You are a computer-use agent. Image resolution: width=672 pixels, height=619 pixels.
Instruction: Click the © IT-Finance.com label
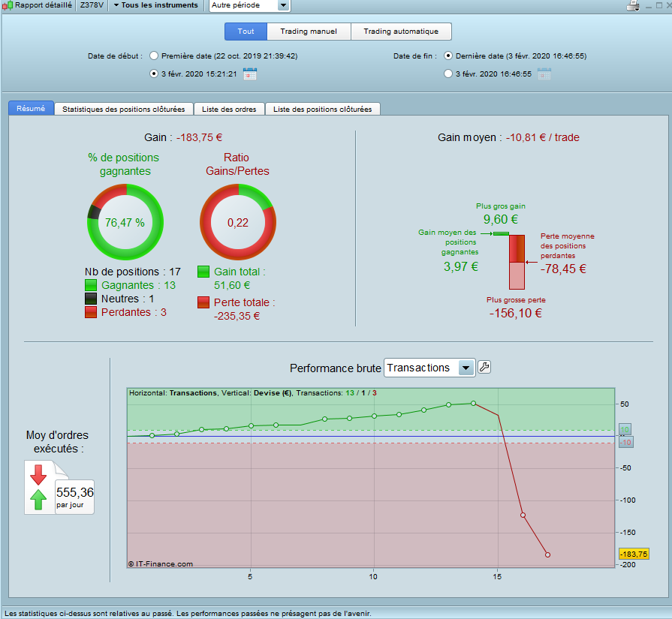point(161,563)
